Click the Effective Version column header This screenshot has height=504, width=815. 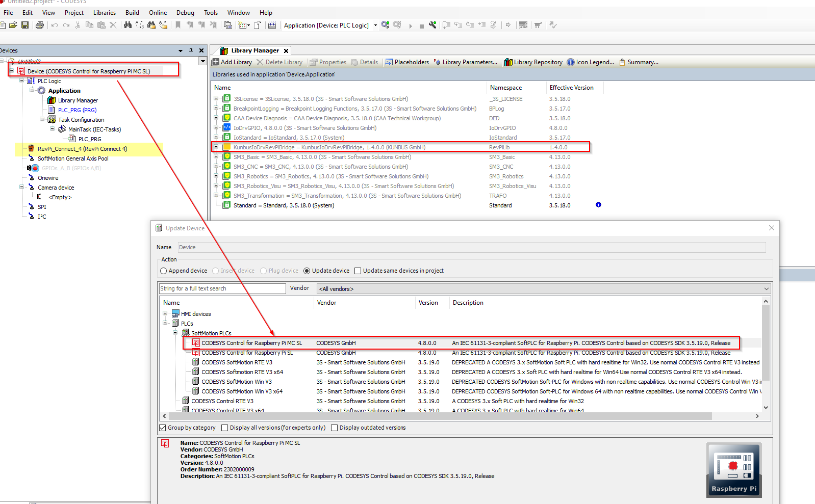point(571,88)
